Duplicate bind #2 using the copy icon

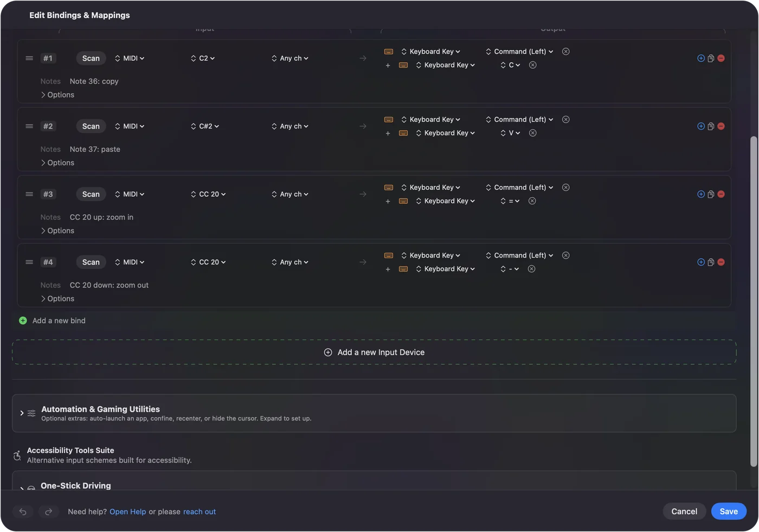pyautogui.click(x=711, y=126)
